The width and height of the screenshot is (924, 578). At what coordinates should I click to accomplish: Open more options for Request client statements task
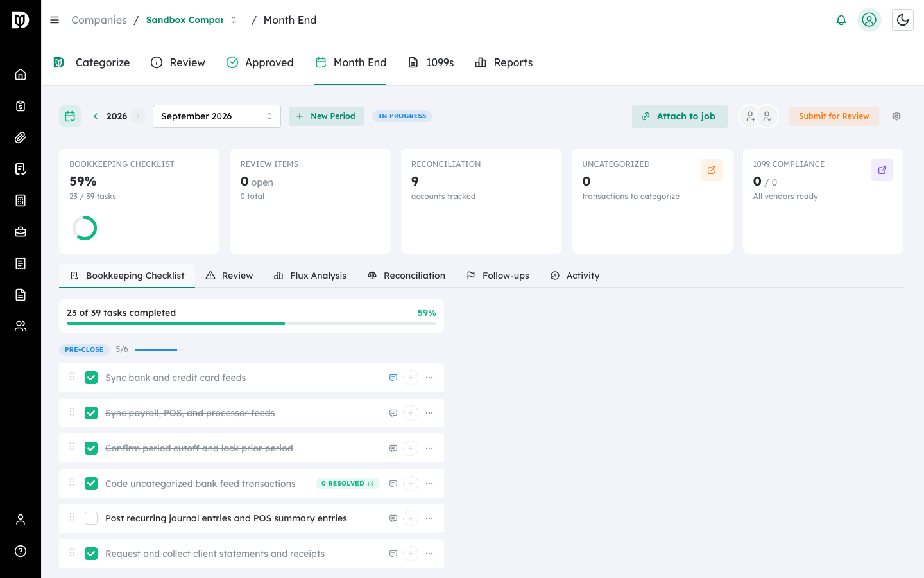429,554
